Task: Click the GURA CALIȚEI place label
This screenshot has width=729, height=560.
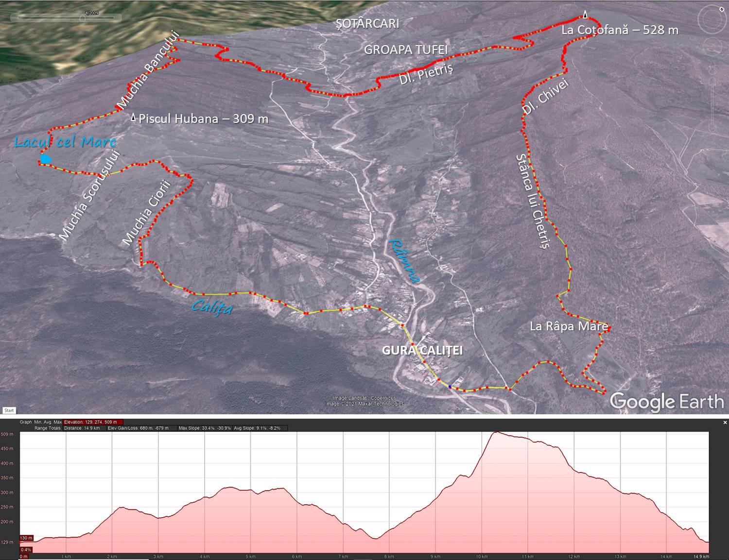Action: 422,351
